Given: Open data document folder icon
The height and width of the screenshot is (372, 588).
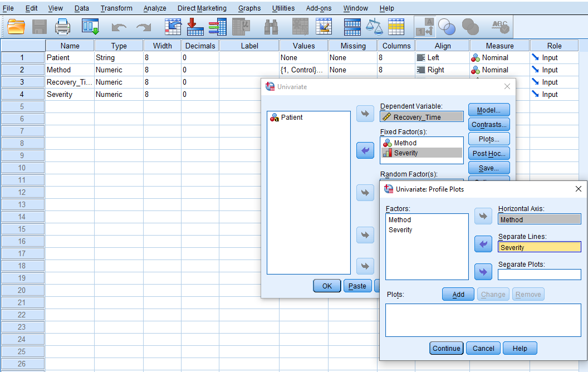Looking at the screenshot, I should point(16,27).
